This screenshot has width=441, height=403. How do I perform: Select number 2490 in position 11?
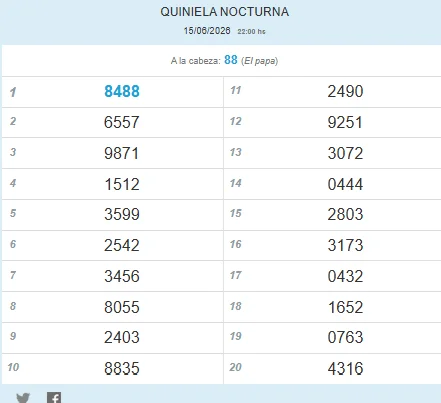[x=345, y=91]
